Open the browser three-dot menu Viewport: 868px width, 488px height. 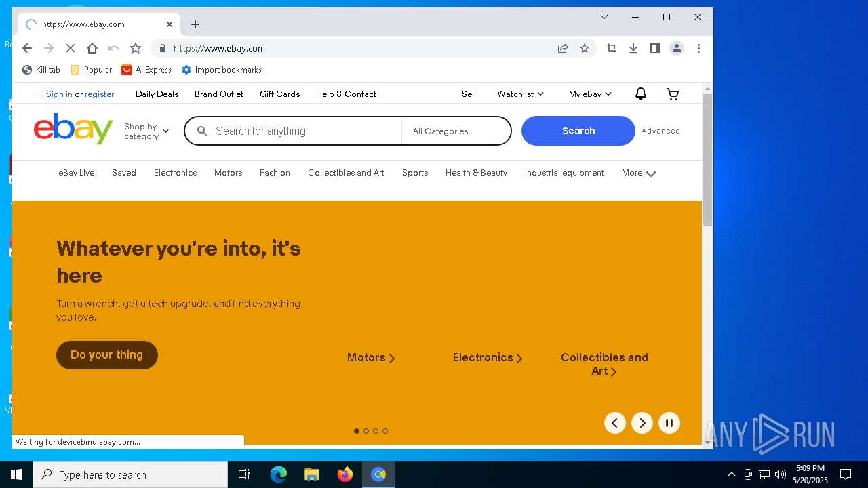[x=698, y=48]
